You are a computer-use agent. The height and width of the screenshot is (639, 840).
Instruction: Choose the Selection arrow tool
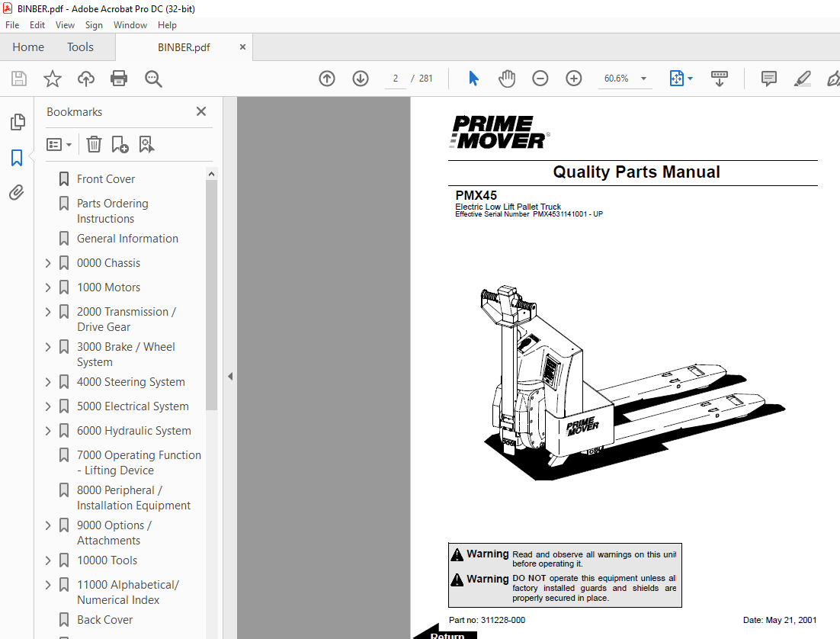pos(473,79)
